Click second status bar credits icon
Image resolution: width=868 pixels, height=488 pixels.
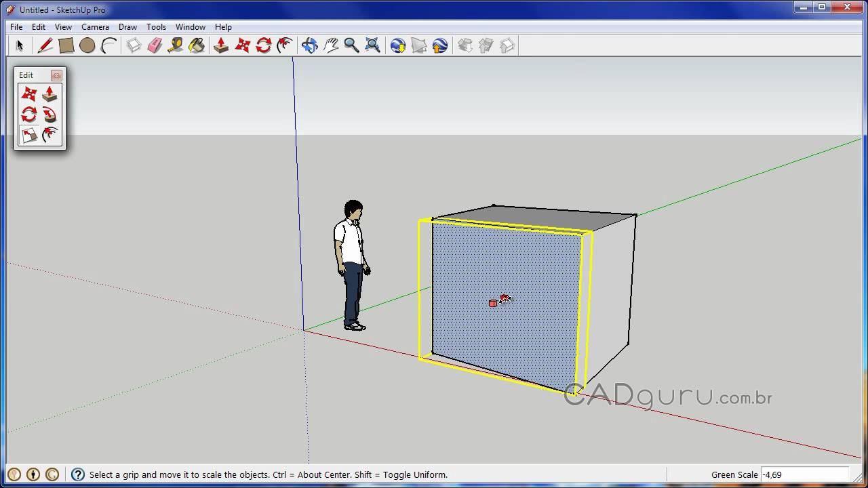pos(33,474)
